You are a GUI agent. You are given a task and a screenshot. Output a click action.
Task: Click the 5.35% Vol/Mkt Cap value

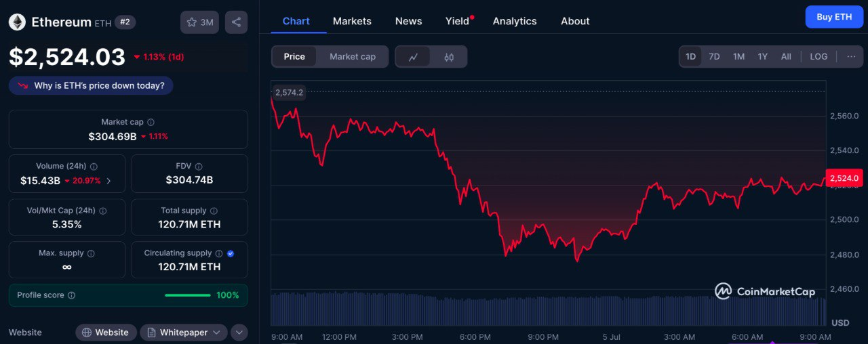coord(67,224)
